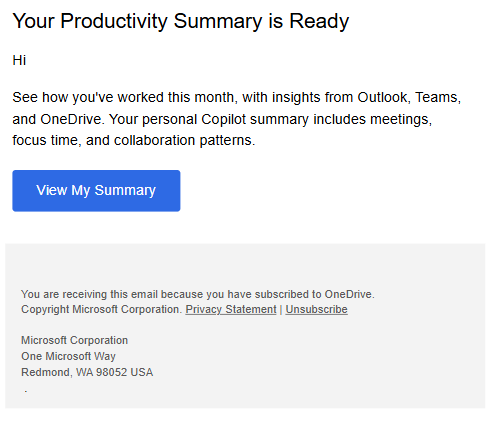Screen dimensions: 495x421
Task: Click the word 'Outlook' in the paragraph
Action: (383, 97)
